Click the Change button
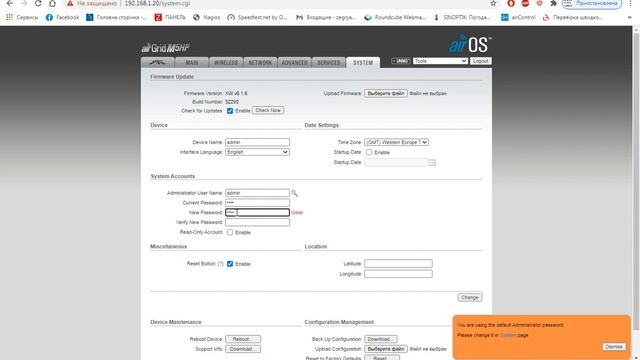 (x=469, y=298)
